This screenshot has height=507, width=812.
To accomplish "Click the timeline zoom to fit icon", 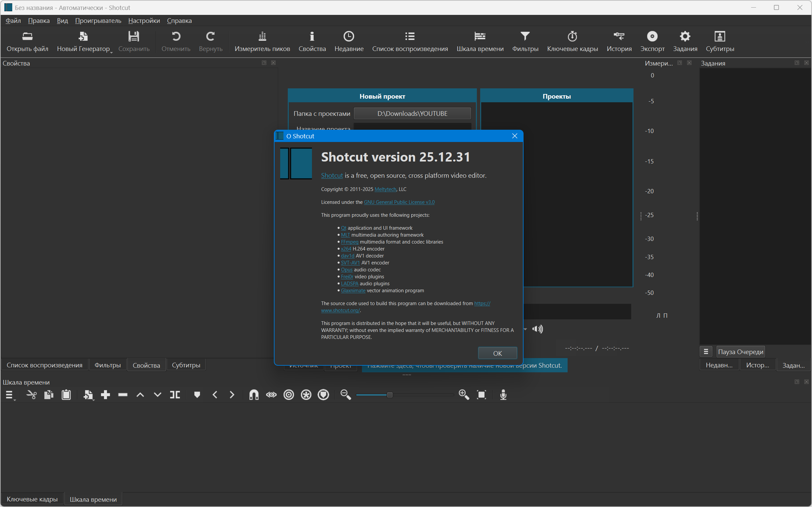I will (x=481, y=395).
